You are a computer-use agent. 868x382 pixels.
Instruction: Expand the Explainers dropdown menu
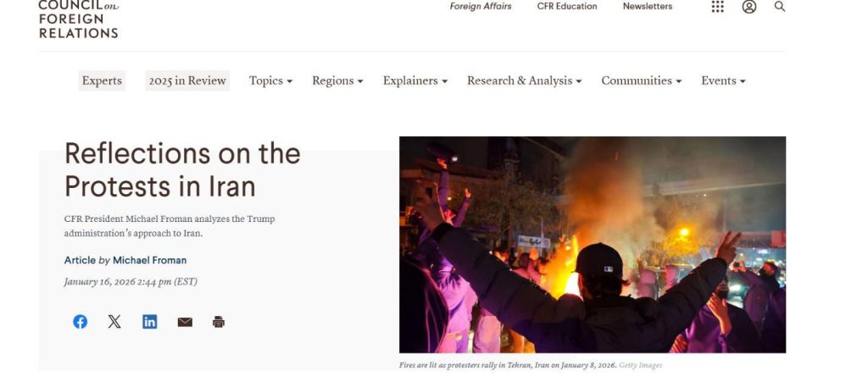click(x=415, y=80)
